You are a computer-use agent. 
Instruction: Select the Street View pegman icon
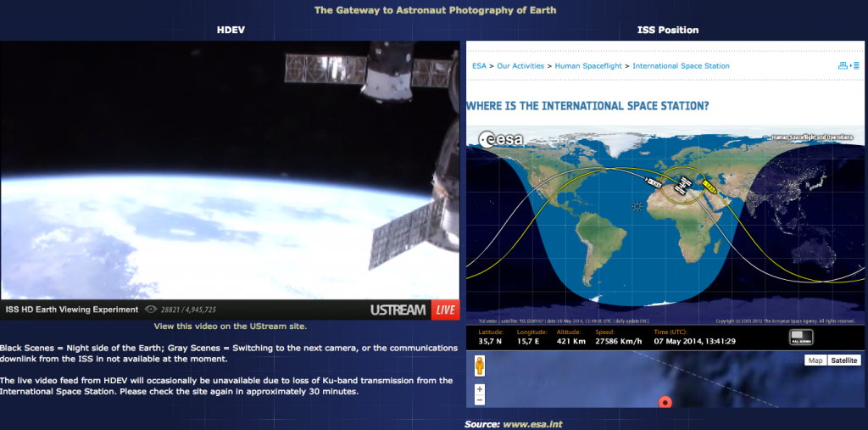tap(480, 366)
